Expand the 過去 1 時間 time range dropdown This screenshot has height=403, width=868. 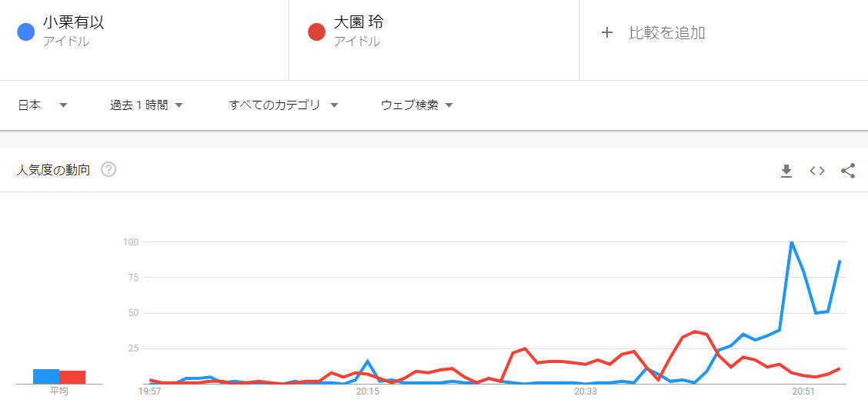(146, 105)
